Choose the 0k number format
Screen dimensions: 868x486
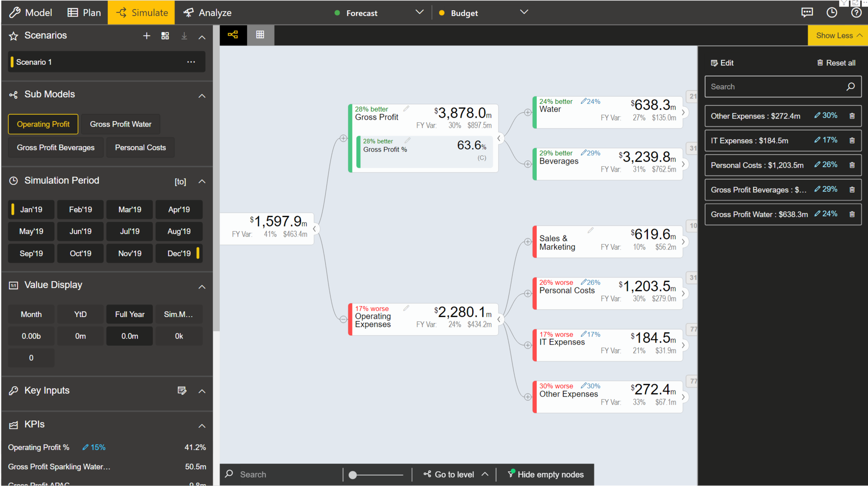[179, 336]
